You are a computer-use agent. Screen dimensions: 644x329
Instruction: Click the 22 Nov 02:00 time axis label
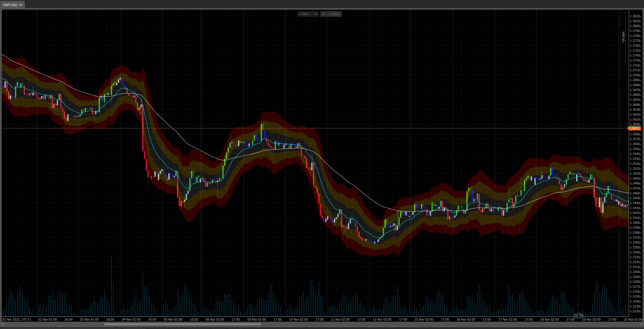(633, 319)
